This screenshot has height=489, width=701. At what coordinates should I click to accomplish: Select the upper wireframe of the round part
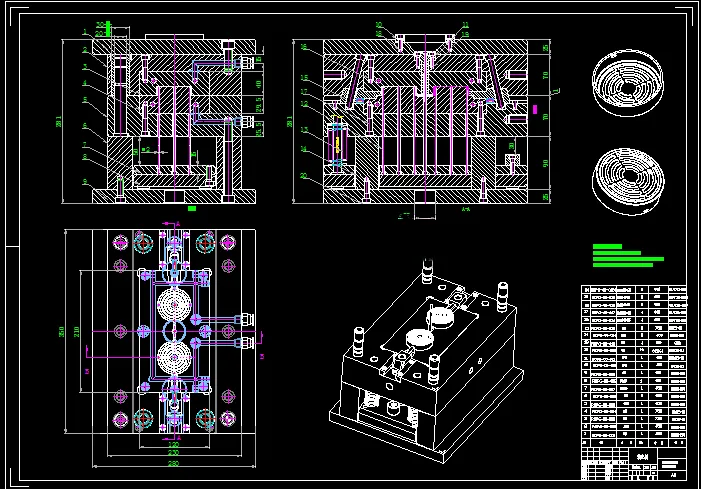tap(628, 83)
